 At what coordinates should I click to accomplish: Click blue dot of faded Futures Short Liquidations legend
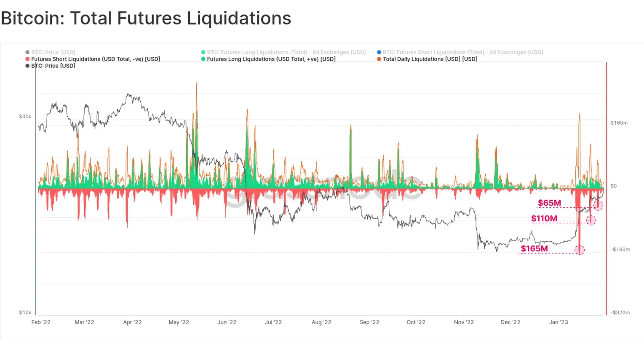[379, 53]
